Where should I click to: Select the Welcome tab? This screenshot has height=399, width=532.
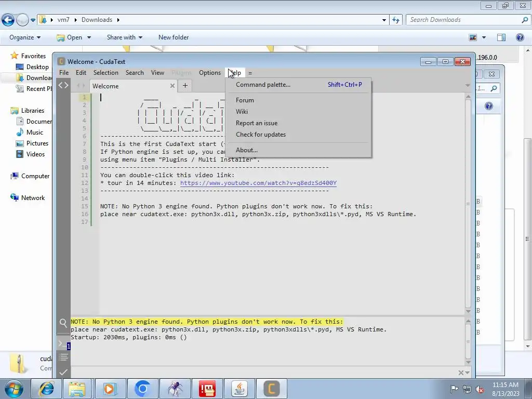tap(132, 86)
